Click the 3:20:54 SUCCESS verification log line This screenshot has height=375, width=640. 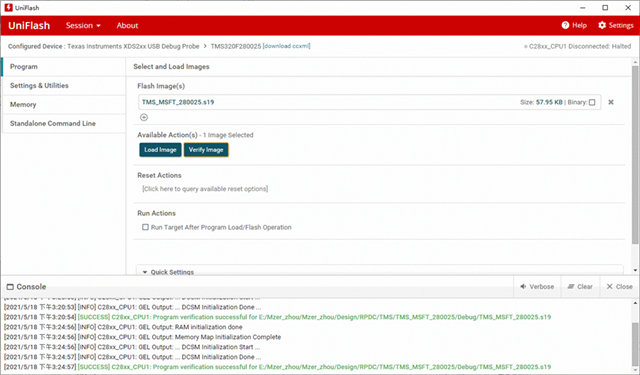[278, 317]
